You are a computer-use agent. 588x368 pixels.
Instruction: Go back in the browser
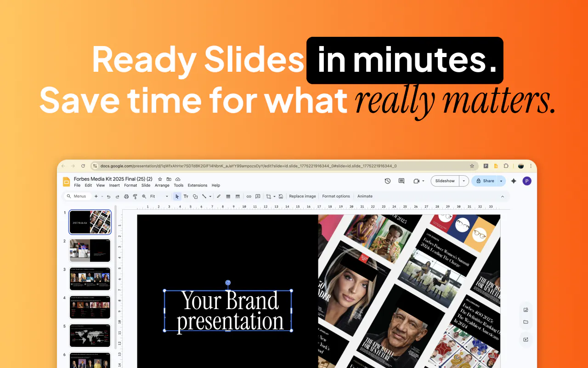pos(63,166)
